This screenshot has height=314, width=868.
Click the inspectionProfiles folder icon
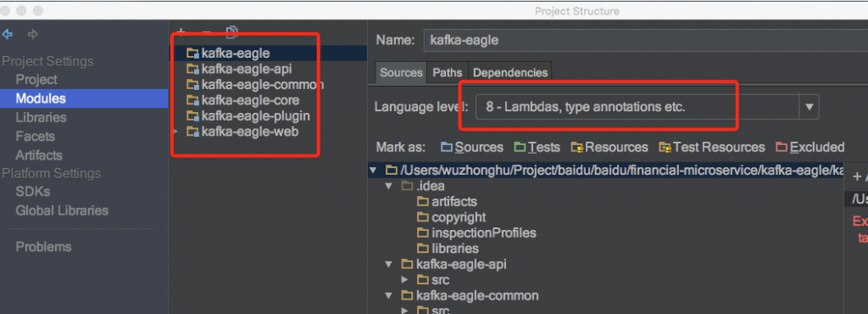(x=423, y=233)
